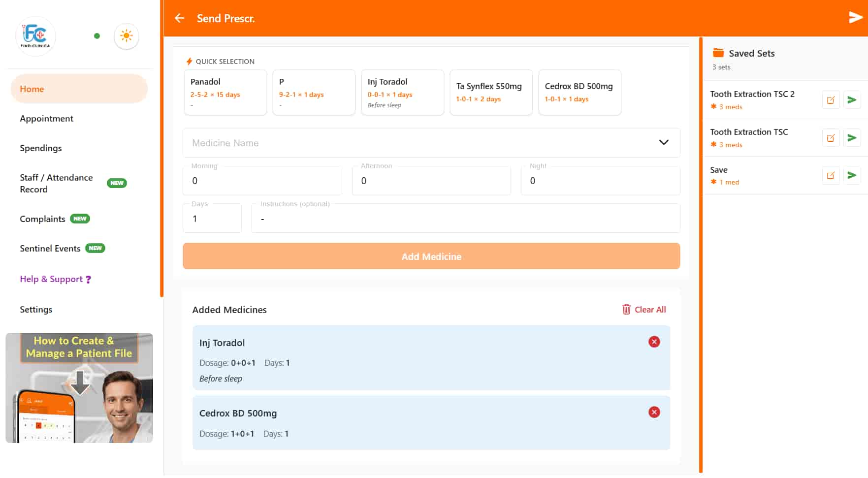
Task: Send the prescription with top-right arrow
Action: [x=855, y=18]
